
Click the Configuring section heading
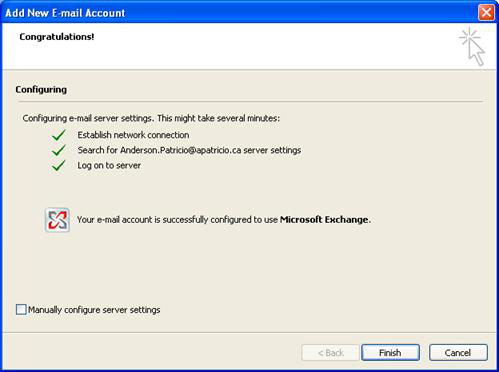pyautogui.click(x=41, y=89)
